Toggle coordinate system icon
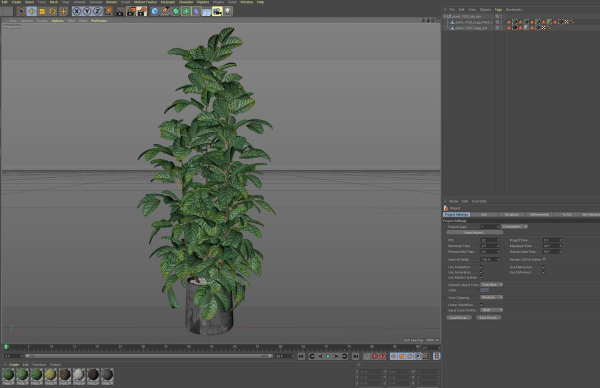The width and height of the screenshot is (600, 388). pyautogui.click(x=108, y=11)
